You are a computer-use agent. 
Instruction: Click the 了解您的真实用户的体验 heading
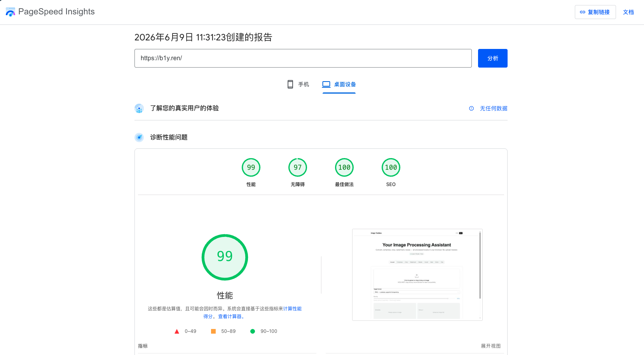[184, 108]
